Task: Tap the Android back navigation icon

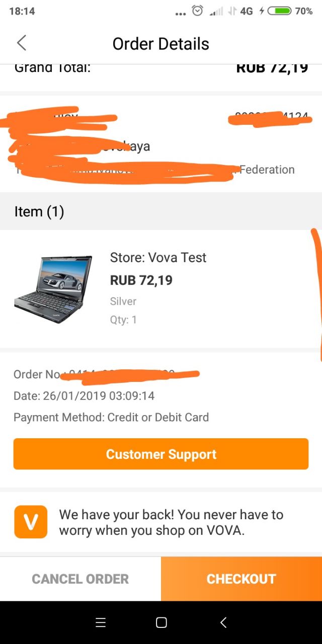Action: point(223,622)
